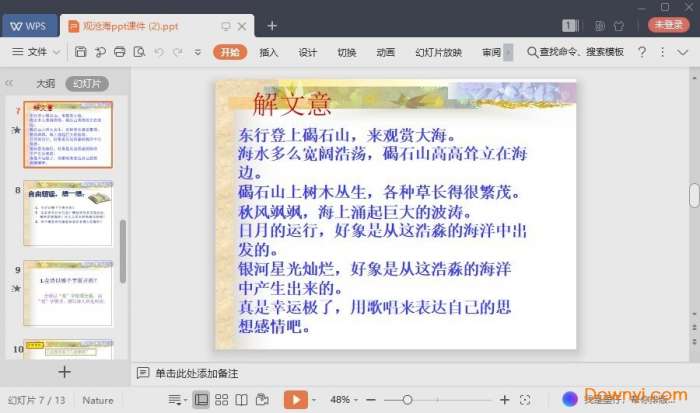Image resolution: width=700 pixels, height=413 pixels.
Task: Switch to the 设计 ribbon tab
Action: tap(308, 52)
